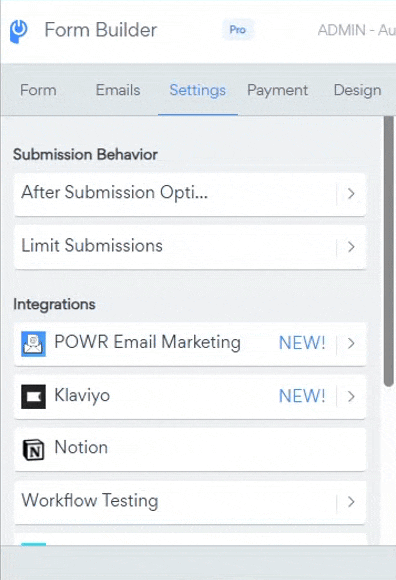Open the Limit Submissions setting
The height and width of the screenshot is (580, 396).
(x=190, y=247)
